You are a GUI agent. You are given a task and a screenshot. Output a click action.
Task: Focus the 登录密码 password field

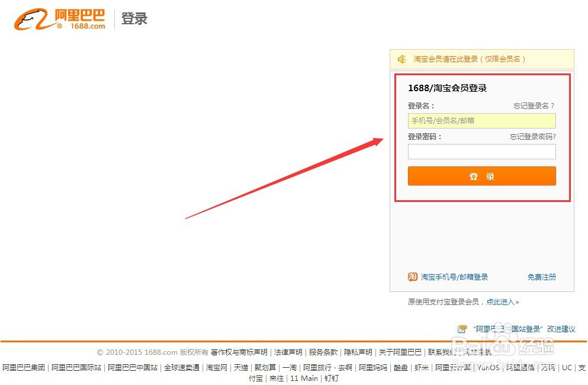point(482,152)
